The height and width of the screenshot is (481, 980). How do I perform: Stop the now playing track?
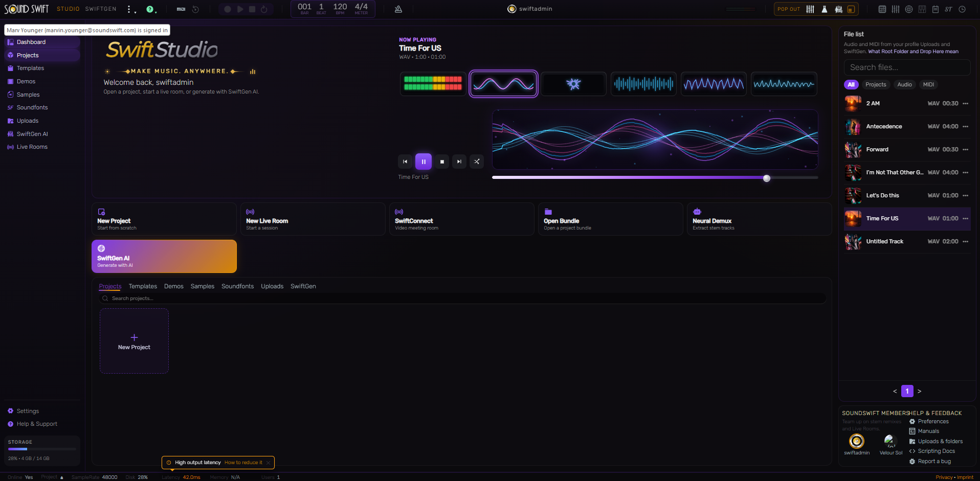[x=442, y=162]
